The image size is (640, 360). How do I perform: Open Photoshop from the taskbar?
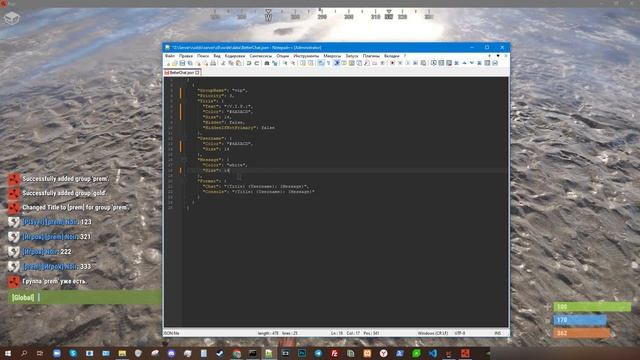pos(302,353)
